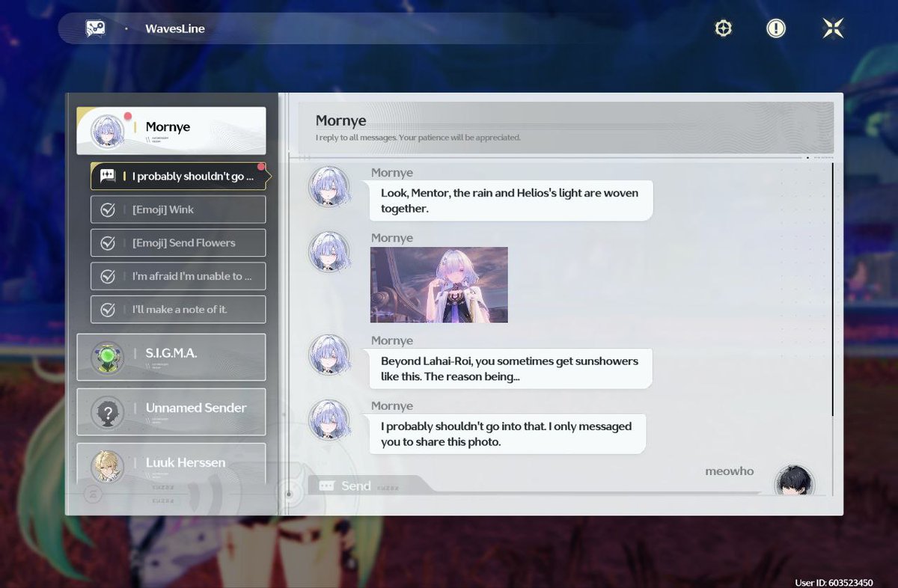Click the crosshair target icon in top bar
Viewport: 898px width, 588px height.
pyautogui.click(x=723, y=28)
